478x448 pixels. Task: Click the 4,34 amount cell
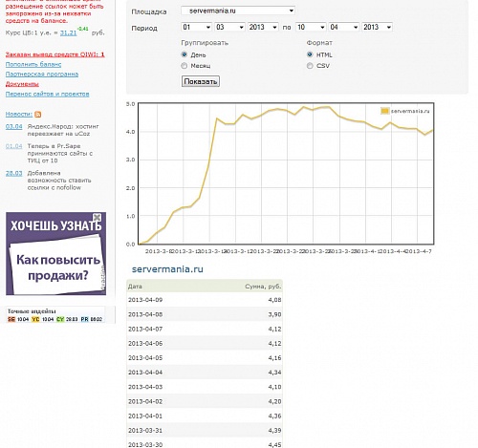point(274,373)
